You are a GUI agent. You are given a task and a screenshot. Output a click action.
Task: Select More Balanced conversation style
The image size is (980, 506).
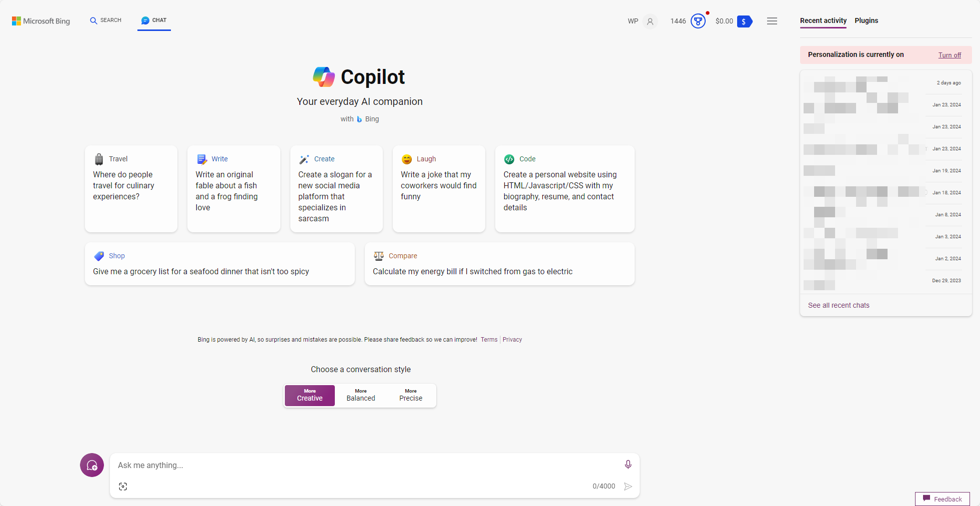coord(361,395)
